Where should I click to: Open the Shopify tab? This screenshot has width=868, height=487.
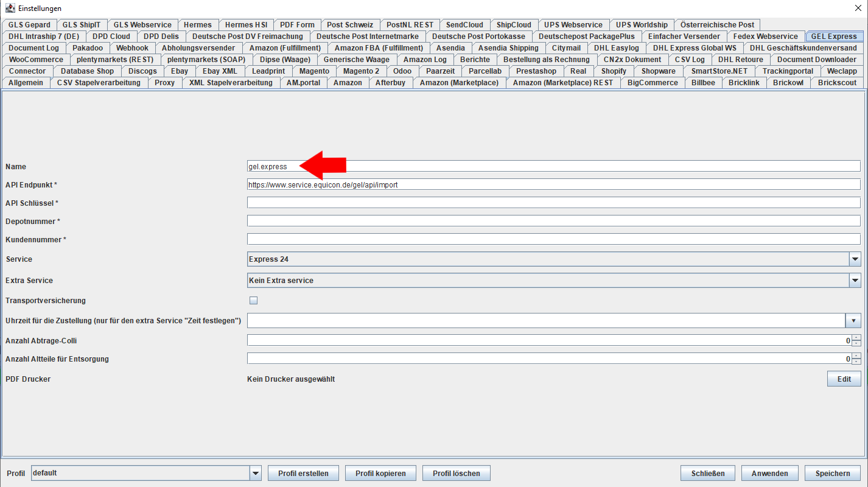614,71
